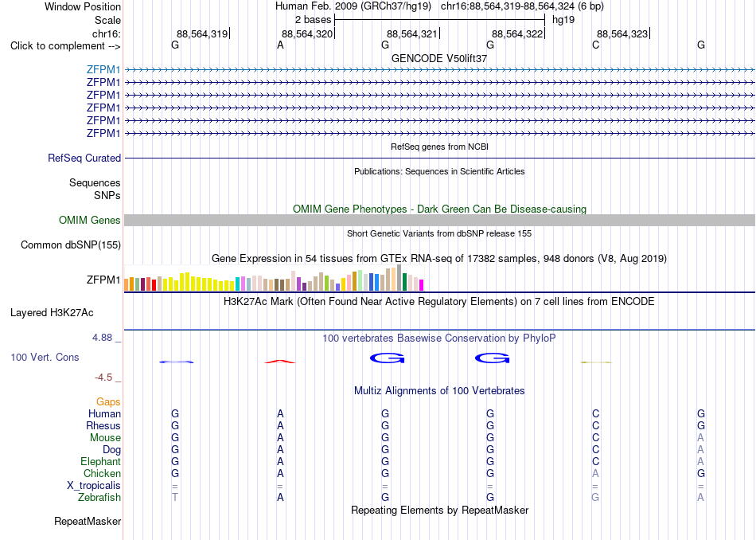Click the Window Position label
Screen dimensions: 756x540
83,6
